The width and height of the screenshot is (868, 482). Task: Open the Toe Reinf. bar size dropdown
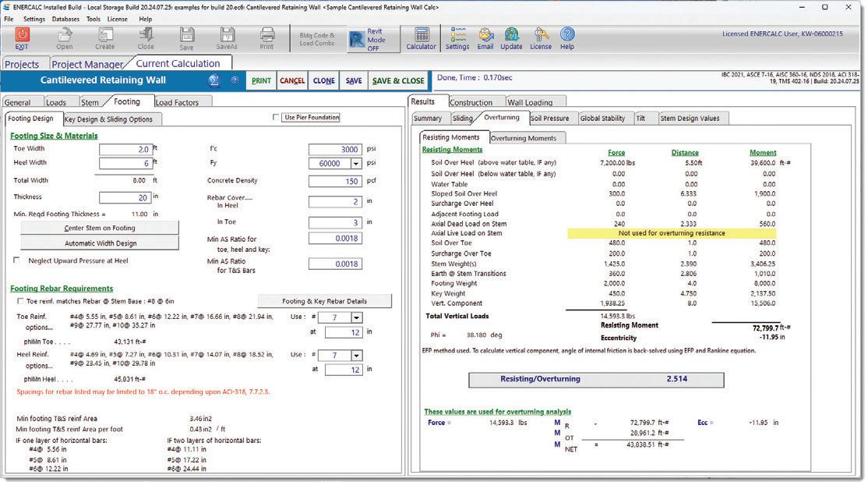[357, 317]
